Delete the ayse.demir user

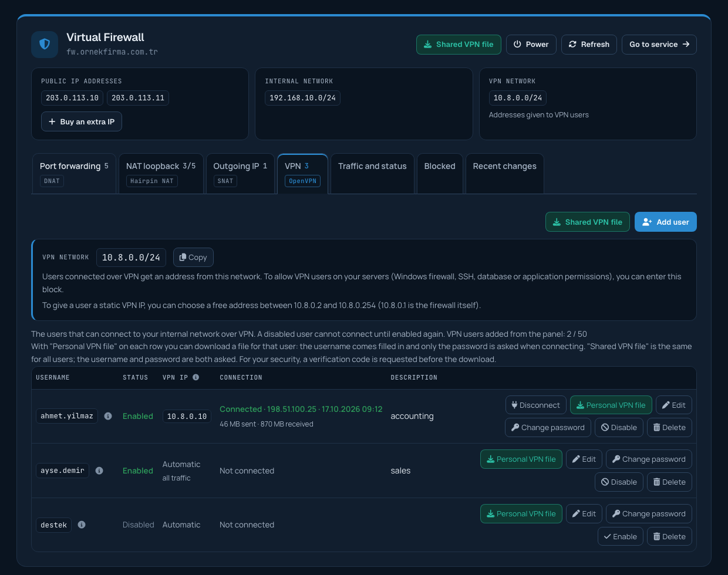669,482
